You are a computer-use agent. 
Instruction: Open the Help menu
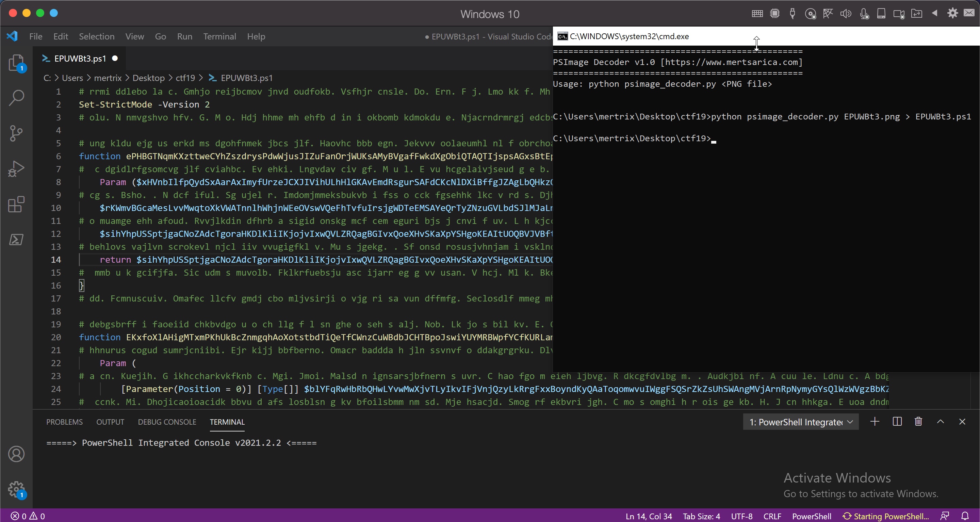256,36
